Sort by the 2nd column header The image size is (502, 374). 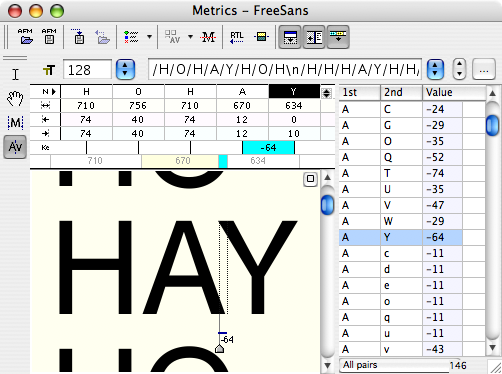click(x=401, y=92)
